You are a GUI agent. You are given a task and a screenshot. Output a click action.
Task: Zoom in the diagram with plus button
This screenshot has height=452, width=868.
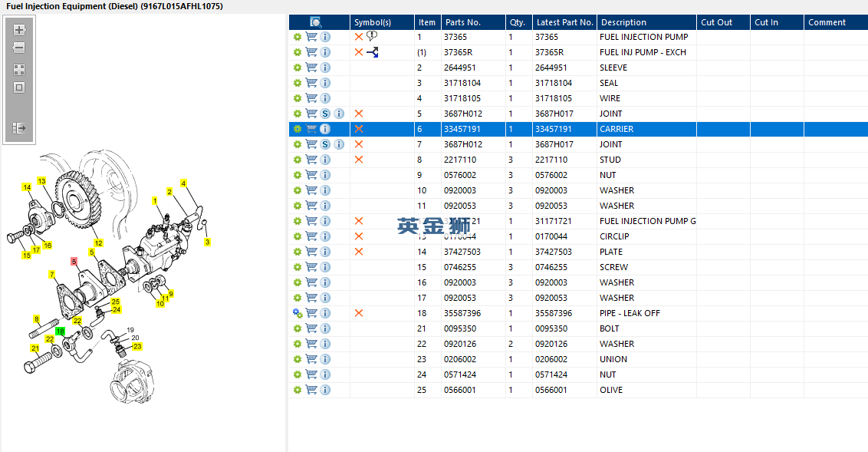(19, 30)
